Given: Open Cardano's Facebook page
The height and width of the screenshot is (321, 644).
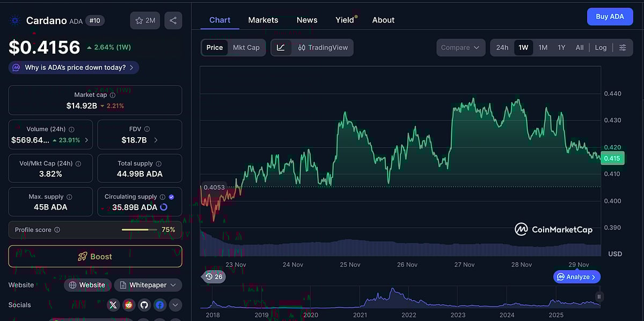Looking at the screenshot, I should (x=160, y=304).
